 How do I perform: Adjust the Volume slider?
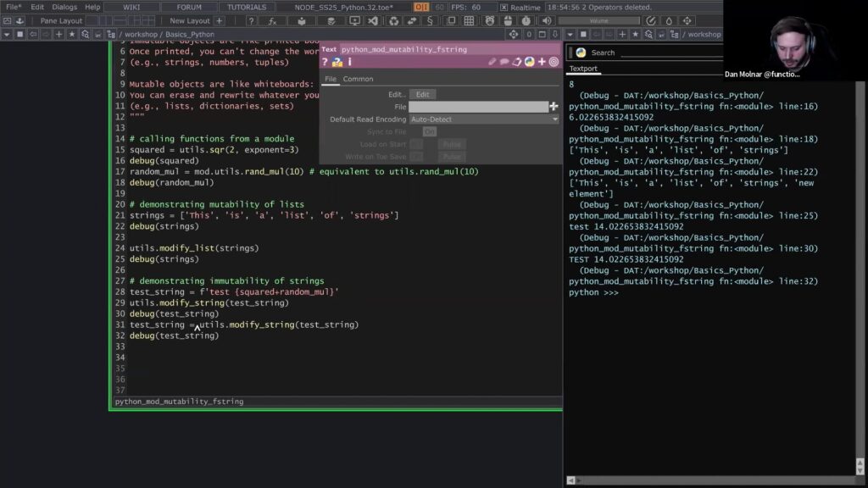pyautogui.click(x=598, y=20)
